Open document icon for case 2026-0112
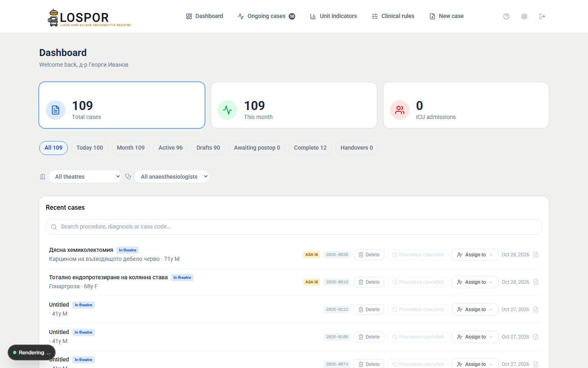Viewport: 588px width, 368px height. tap(536, 310)
